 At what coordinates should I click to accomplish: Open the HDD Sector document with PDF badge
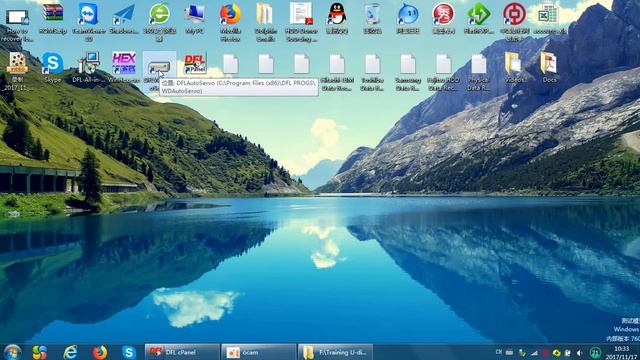301,22
